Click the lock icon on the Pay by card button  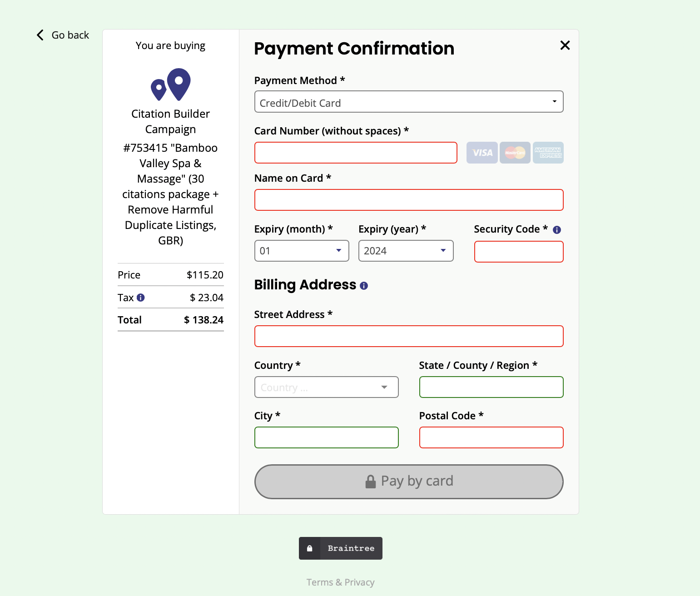(x=370, y=481)
